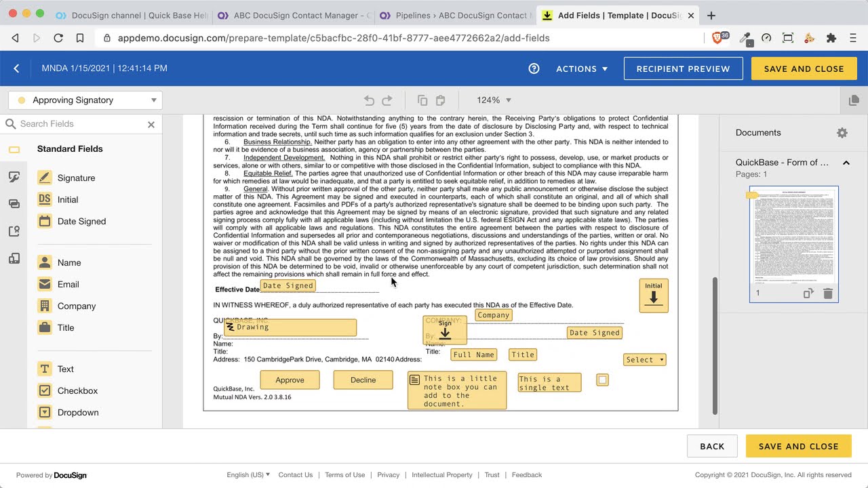
Task: Open the Standard Fields palette tab
Action: point(14,149)
